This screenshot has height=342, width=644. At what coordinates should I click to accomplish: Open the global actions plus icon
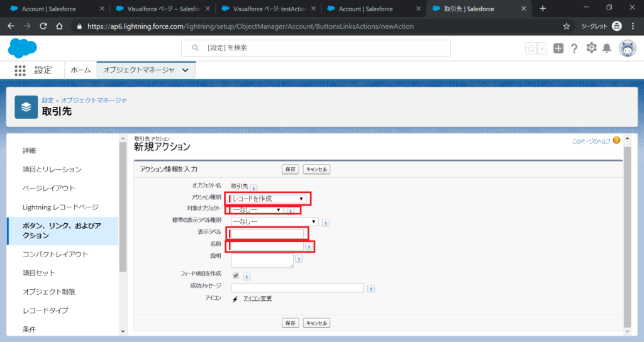[x=558, y=48]
